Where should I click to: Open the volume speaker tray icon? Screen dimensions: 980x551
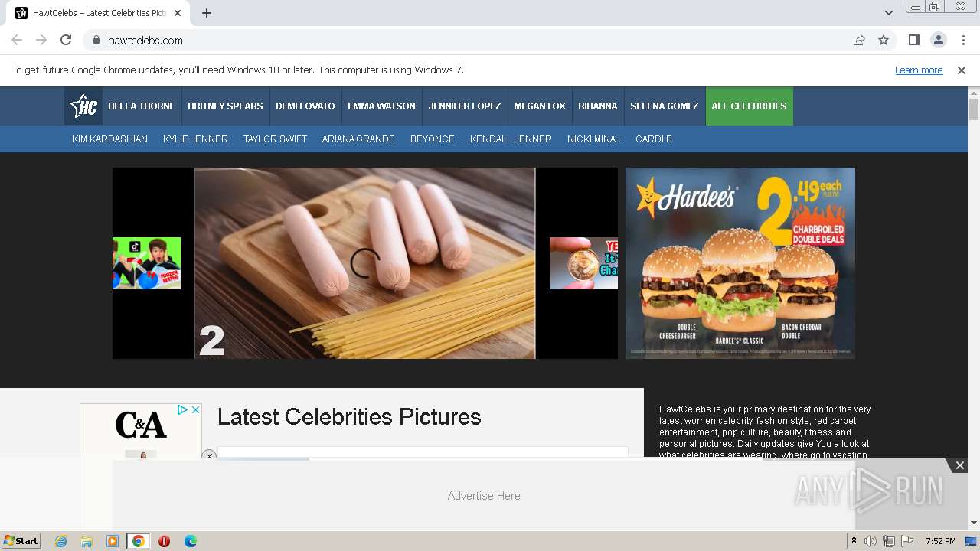871,541
